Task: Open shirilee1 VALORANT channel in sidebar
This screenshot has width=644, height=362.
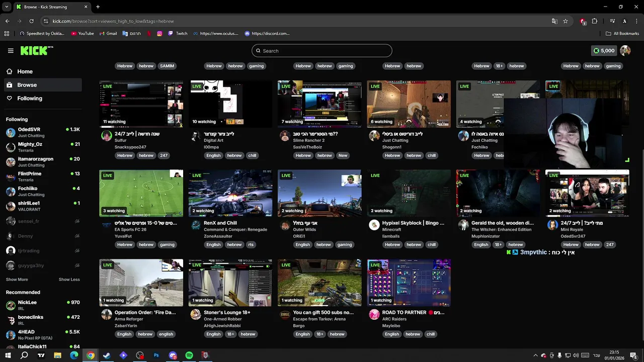Action: coord(43,206)
